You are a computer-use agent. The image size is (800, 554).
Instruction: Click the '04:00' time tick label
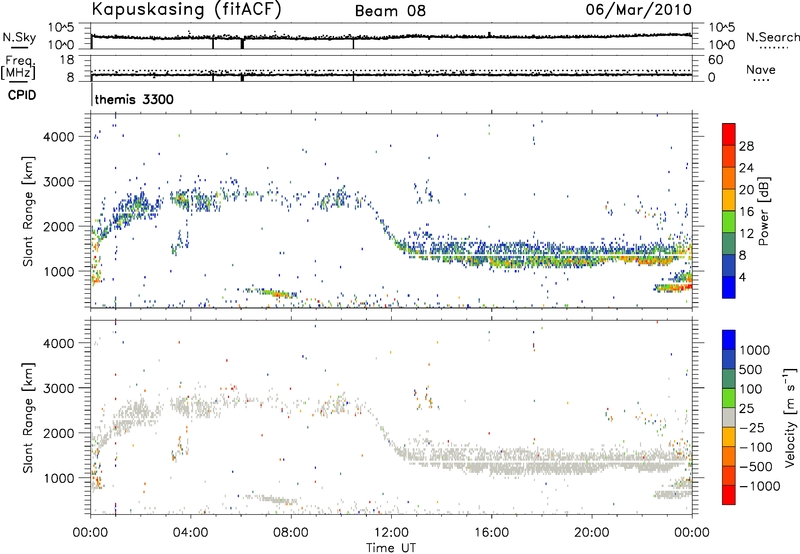[x=191, y=533]
